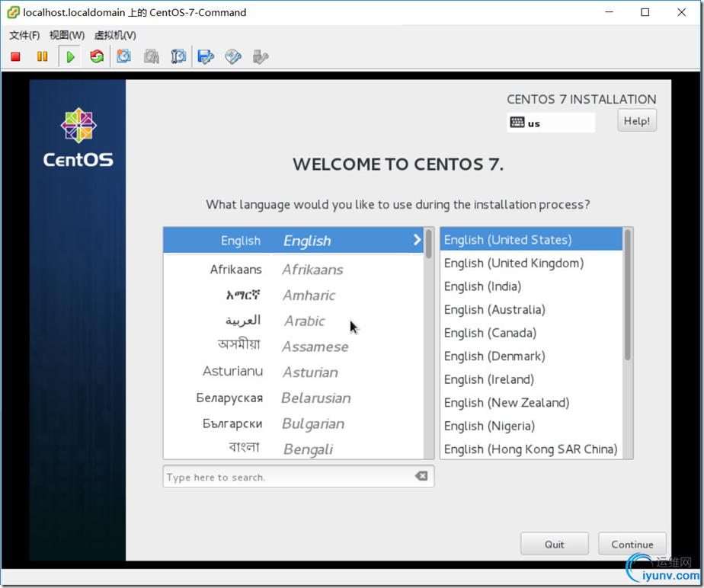704x588 pixels.
Task: Click the green power-on play icon
Action: 70,57
